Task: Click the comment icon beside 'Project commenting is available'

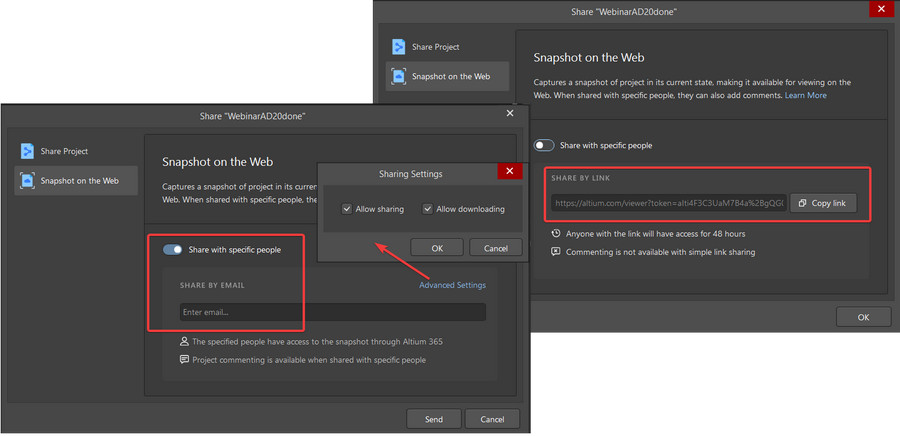Action: click(x=184, y=360)
